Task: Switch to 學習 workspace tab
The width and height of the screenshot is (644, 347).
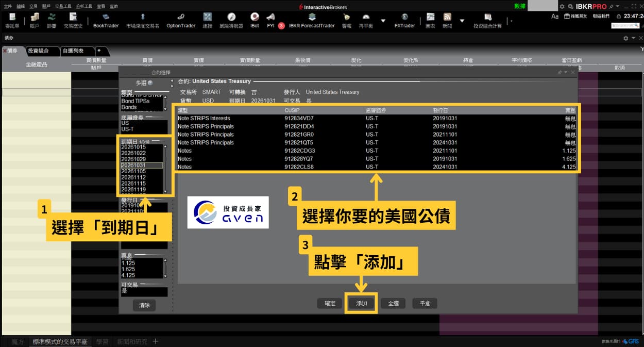Action: point(102,341)
